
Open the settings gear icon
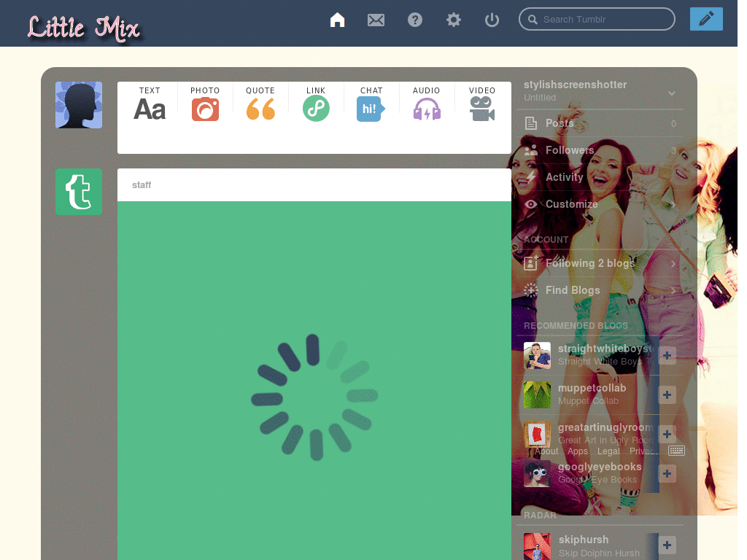click(454, 20)
